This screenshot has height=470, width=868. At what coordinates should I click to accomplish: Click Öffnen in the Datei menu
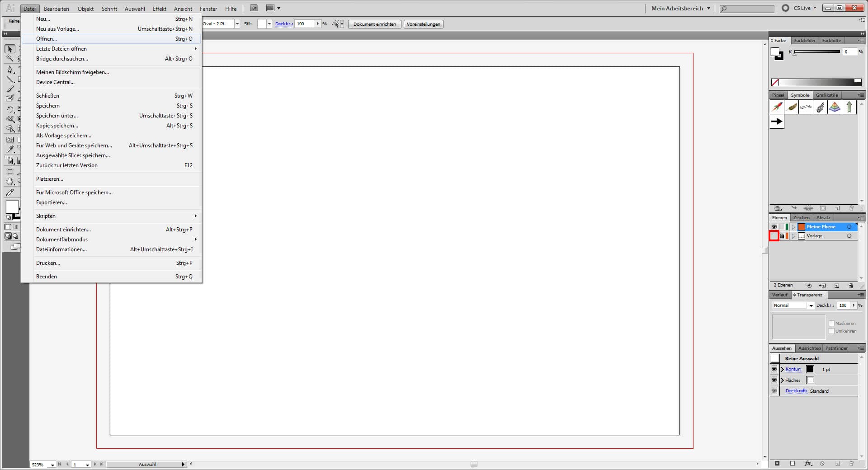(47, 39)
